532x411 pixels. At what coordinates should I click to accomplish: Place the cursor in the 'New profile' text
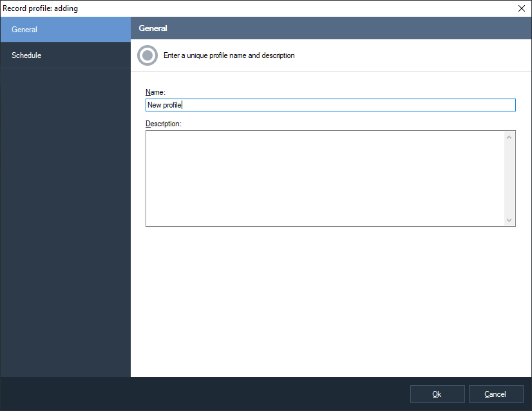pyautogui.click(x=165, y=105)
